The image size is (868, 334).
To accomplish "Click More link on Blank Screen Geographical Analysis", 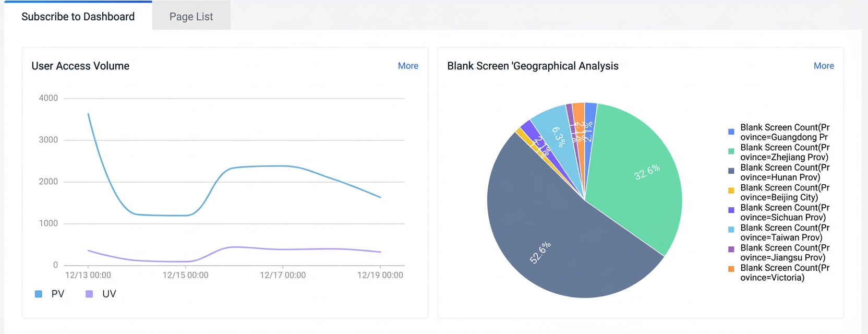I will 824,66.
